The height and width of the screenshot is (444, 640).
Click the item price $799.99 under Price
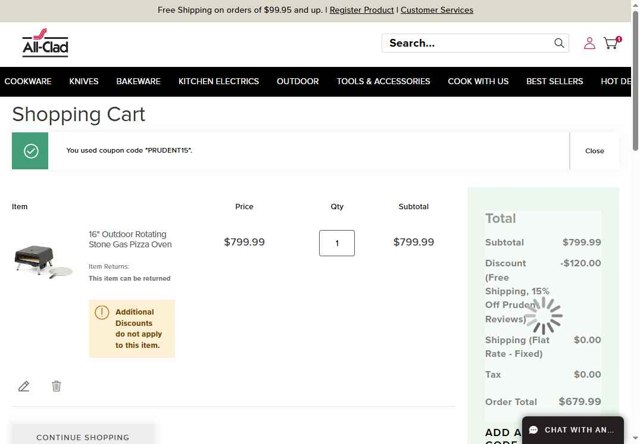pyautogui.click(x=244, y=242)
